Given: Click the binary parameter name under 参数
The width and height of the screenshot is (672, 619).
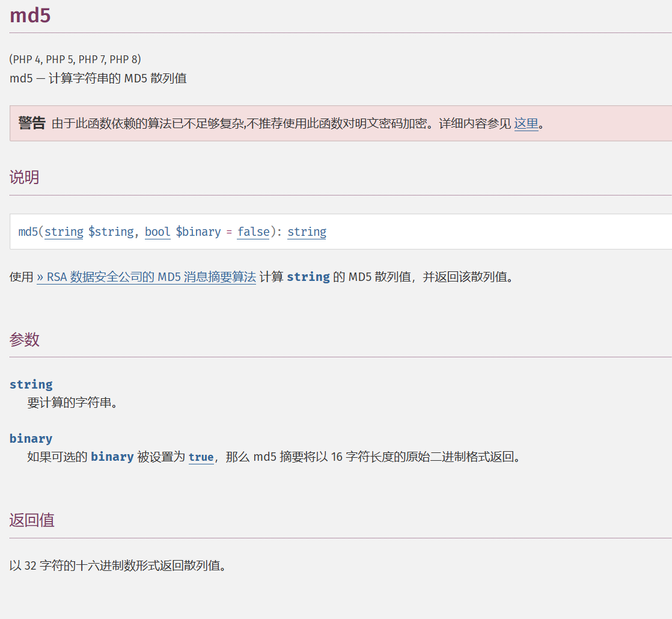Looking at the screenshot, I should (31, 439).
